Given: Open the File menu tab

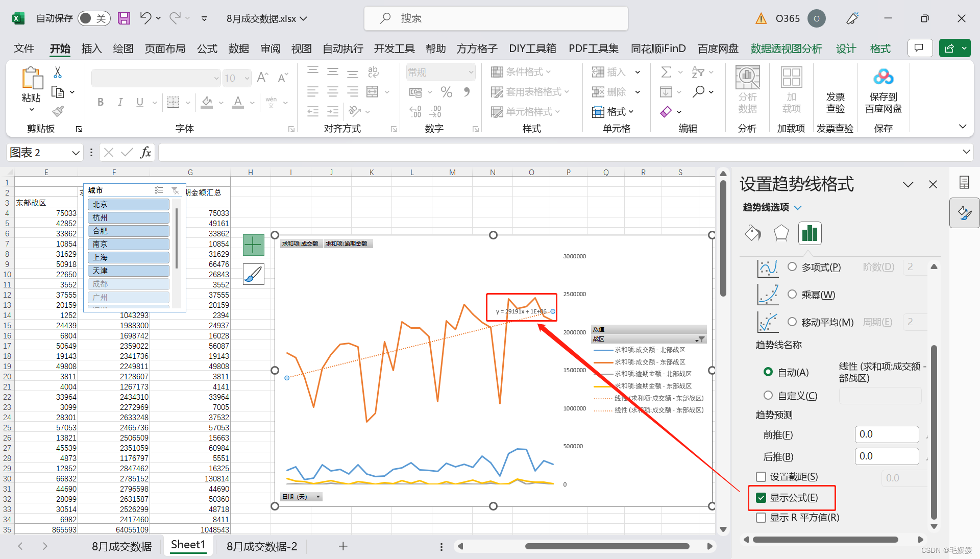Looking at the screenshot, I should (x=24, y=48).
